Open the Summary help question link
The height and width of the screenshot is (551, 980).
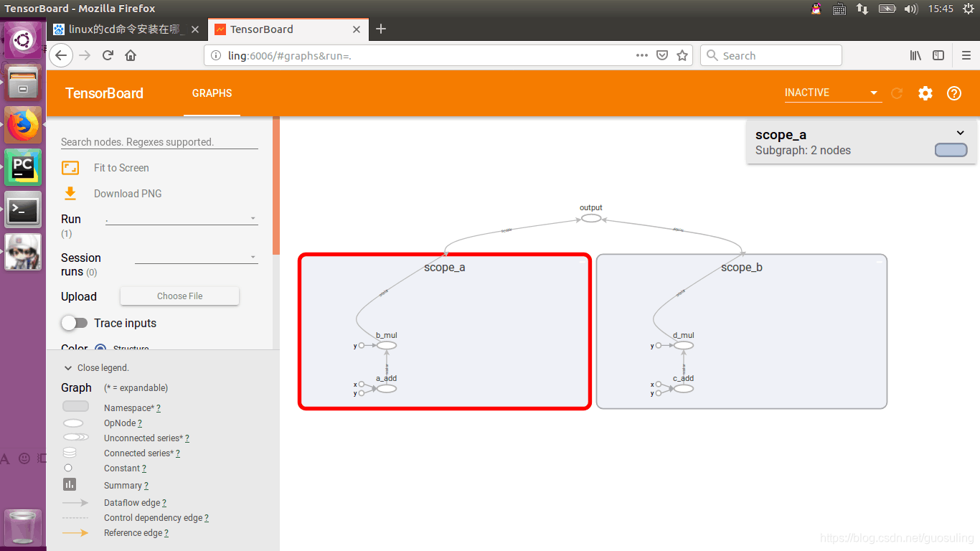pos(146,486)
